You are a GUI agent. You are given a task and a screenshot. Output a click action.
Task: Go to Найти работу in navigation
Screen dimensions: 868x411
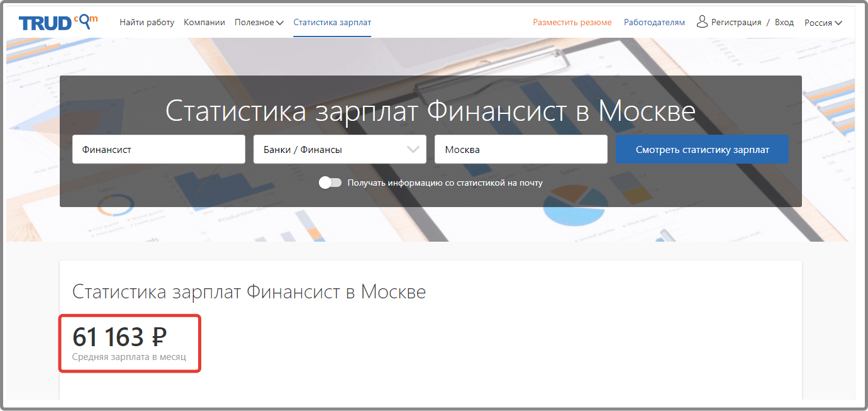(x=147, y=22)
